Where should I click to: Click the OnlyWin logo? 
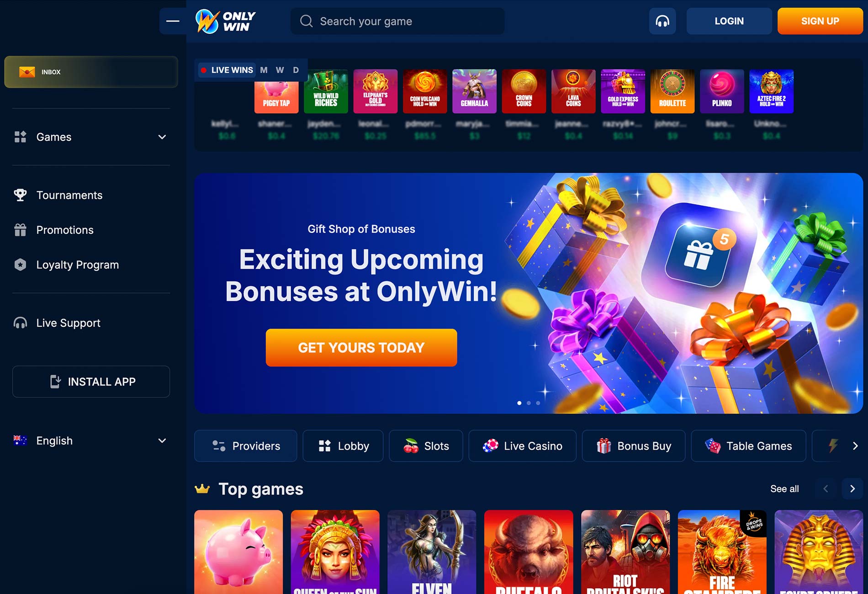click(x=225, y=21)
